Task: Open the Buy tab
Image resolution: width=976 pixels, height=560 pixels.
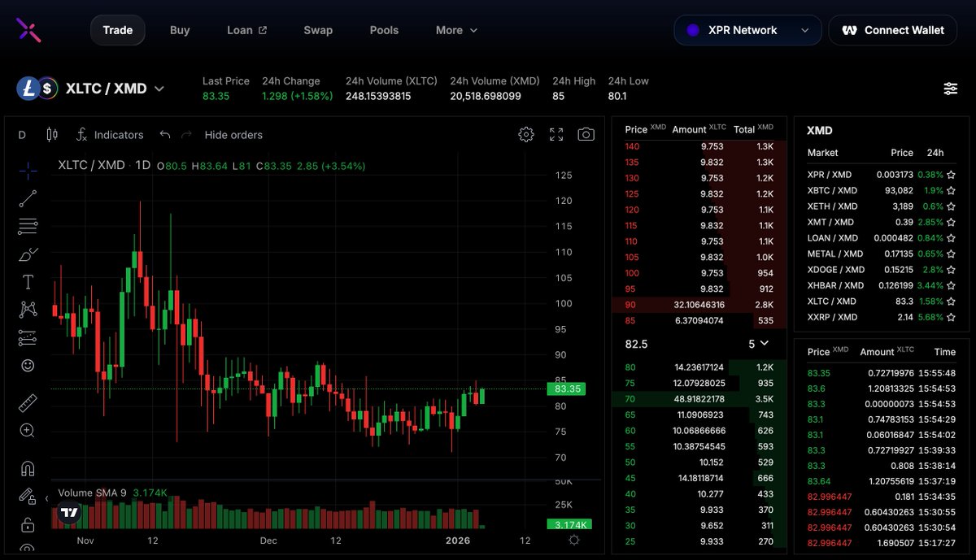Action: [x=180, y=30]
